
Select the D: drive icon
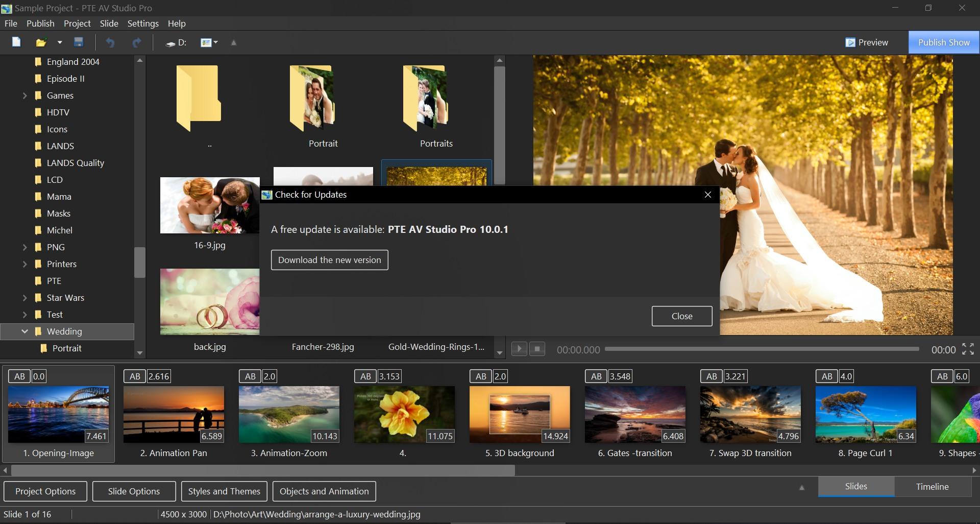176,43
